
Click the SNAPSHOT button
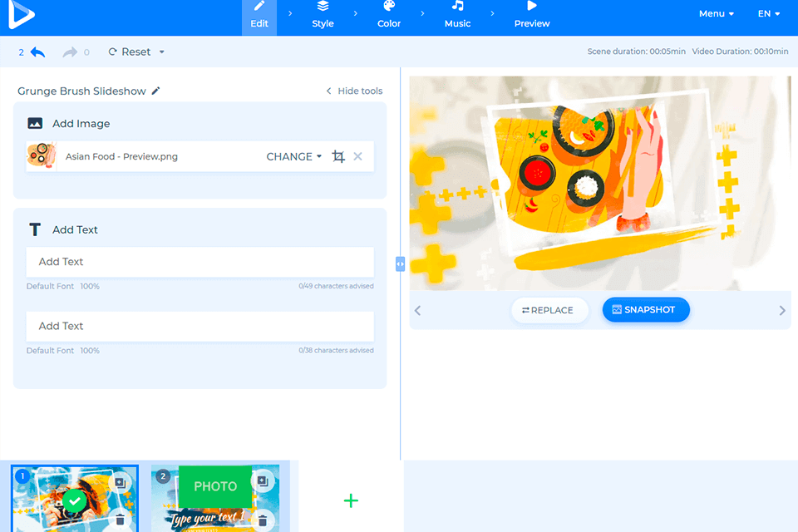646,309
